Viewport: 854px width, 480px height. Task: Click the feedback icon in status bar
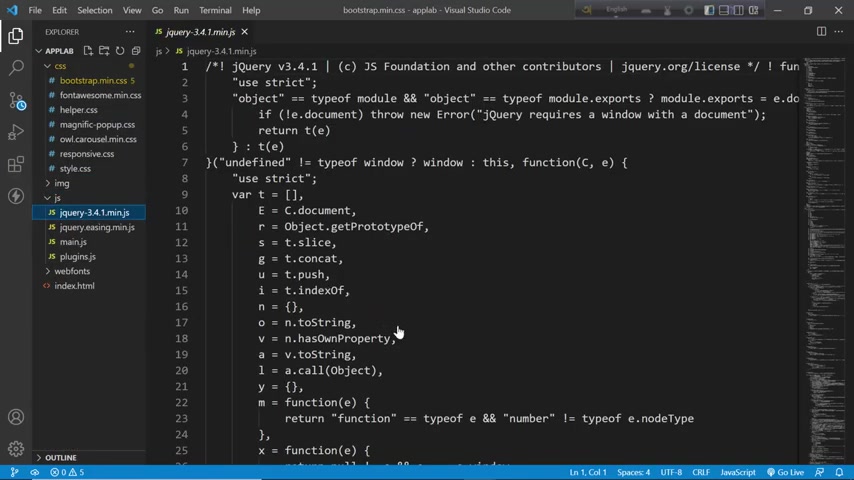pyautogui.click(x=819, y=472)
